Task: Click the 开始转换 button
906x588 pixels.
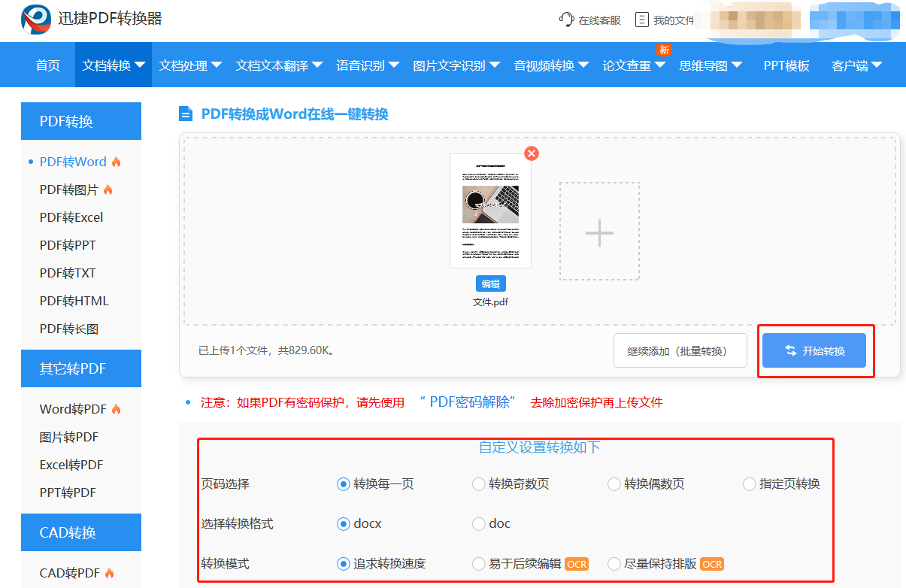Action: [814, 351]
